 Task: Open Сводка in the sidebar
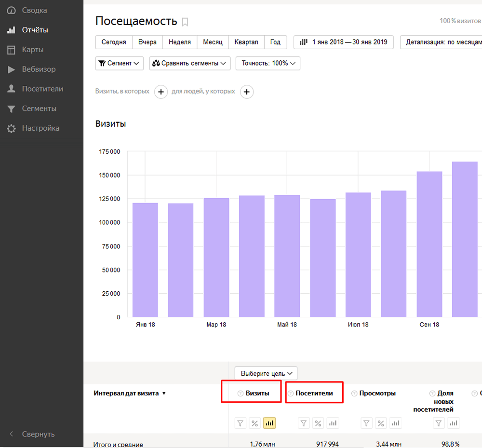tap(34, 10)
